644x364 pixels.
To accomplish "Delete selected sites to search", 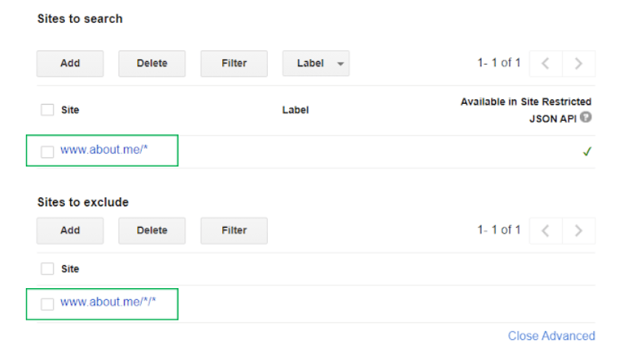I will click(x=152, y=63).
